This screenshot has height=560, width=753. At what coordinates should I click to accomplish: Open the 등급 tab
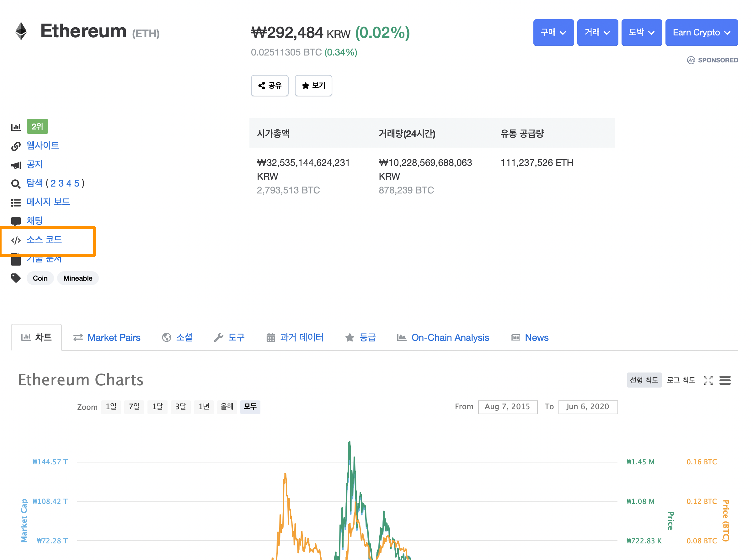[x=360, y=338]
